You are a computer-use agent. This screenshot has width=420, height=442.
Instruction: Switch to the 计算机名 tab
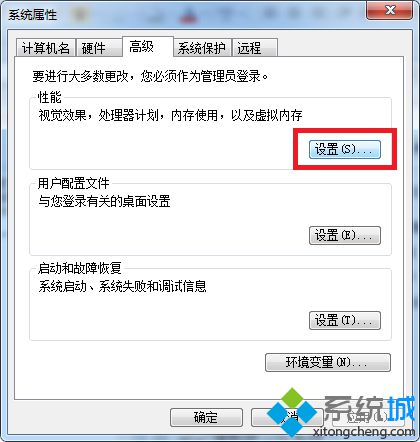[x=45, y=48]
